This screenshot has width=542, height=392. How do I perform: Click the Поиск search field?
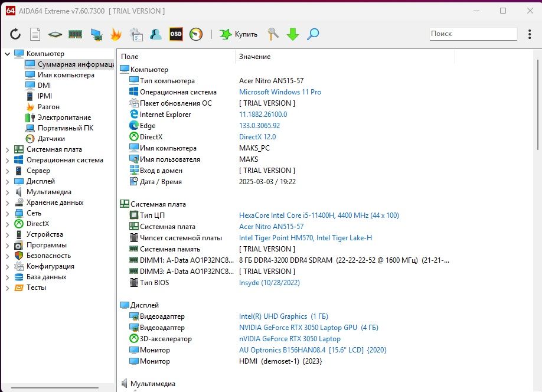pos(473,34)
